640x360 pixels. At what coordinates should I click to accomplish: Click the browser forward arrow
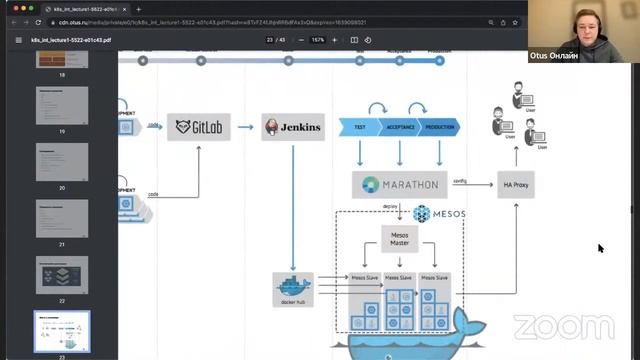pos(26,22)
